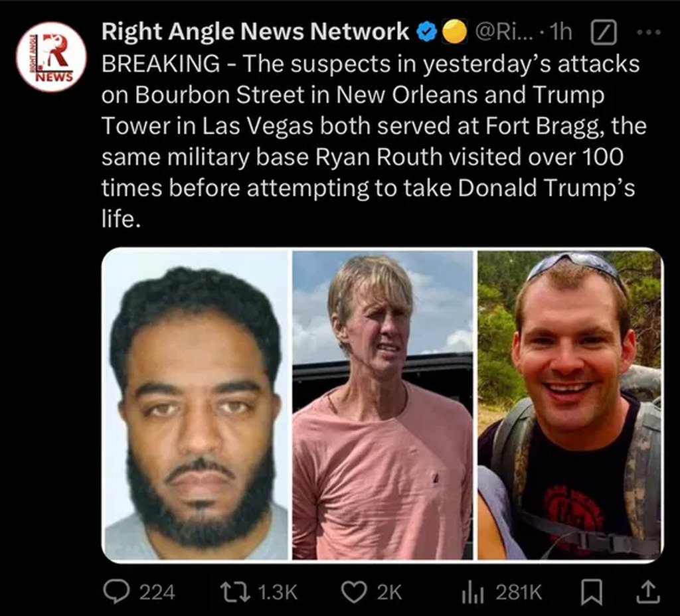Open the three-dot more options menu
Screen dimensions: 680x616
click(649, 32)
